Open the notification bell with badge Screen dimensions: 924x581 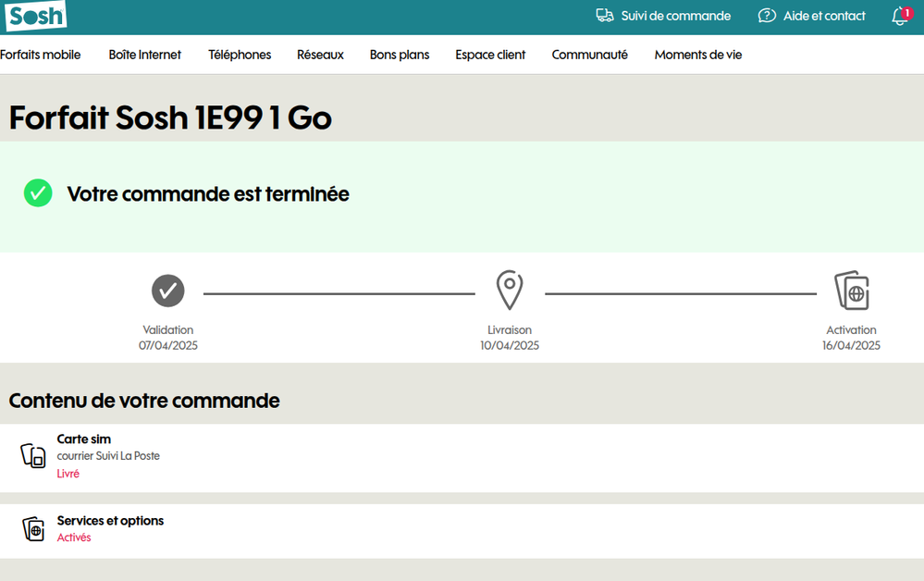click(898, 16)
